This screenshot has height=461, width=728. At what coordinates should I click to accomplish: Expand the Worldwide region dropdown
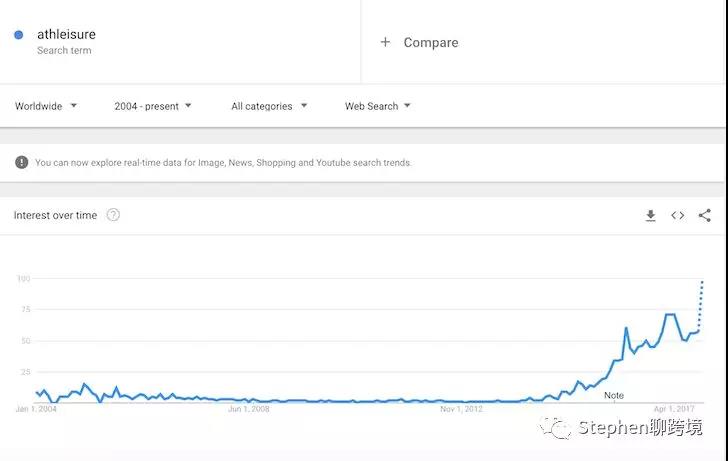point(46,106)
